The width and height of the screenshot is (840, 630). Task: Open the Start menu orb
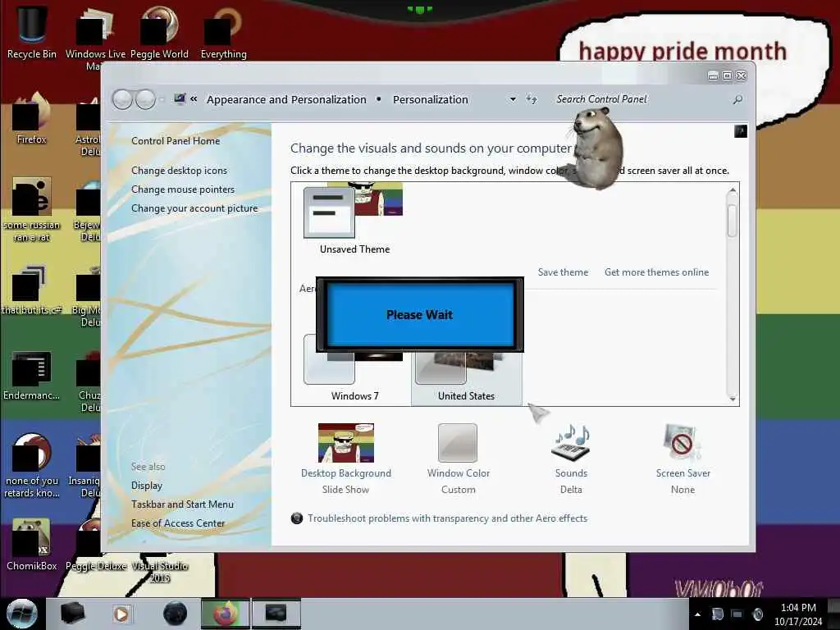pyautogui.click(x=22, y=614)
